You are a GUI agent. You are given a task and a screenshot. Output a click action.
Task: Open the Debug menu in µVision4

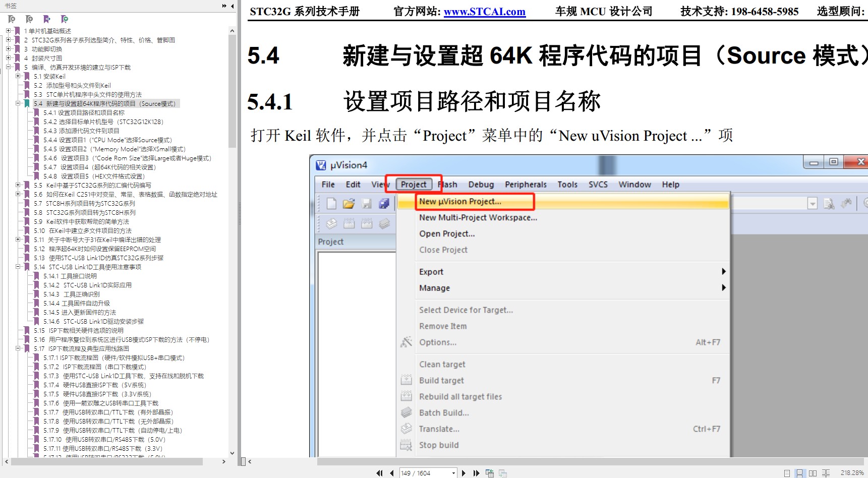[x=481, y=185]
